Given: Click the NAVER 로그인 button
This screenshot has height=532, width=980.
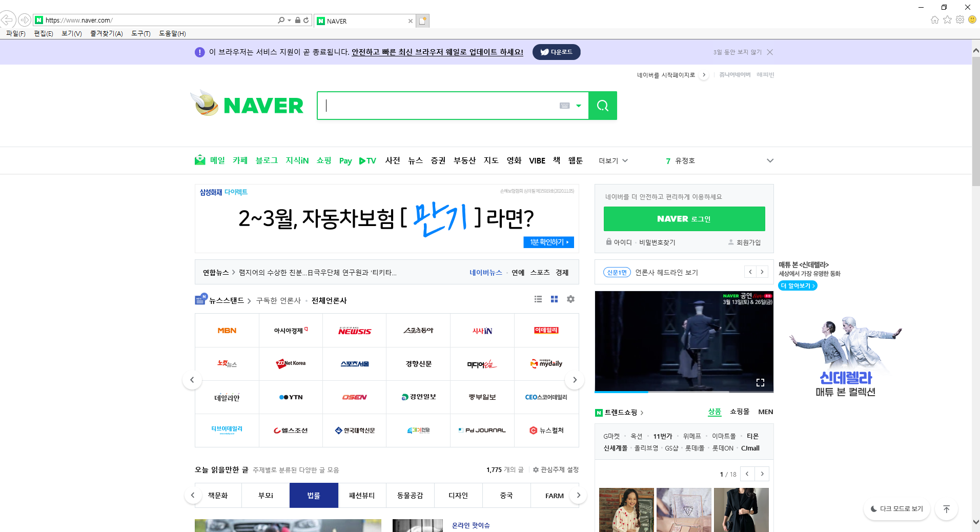Looking at the screenshot, I should click(x=684, y=219).
